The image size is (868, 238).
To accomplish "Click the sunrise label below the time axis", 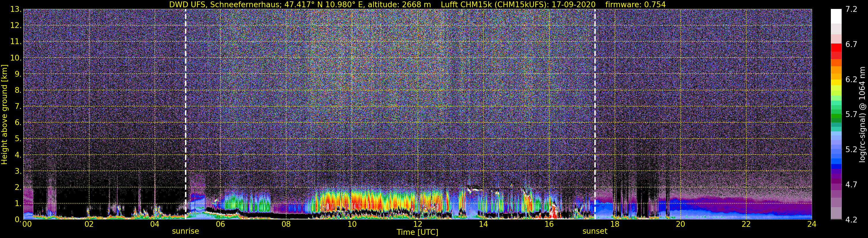I will pos(185,231).
